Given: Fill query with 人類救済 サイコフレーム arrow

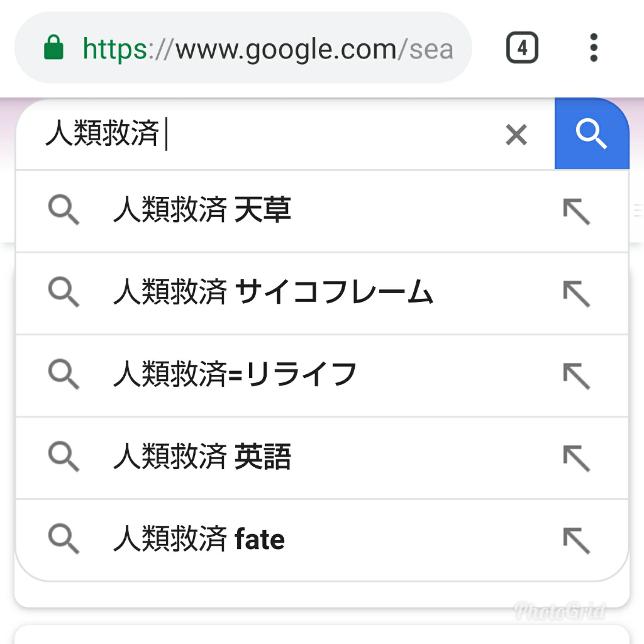Looking at the screenshot, I should tap(576, 294).
